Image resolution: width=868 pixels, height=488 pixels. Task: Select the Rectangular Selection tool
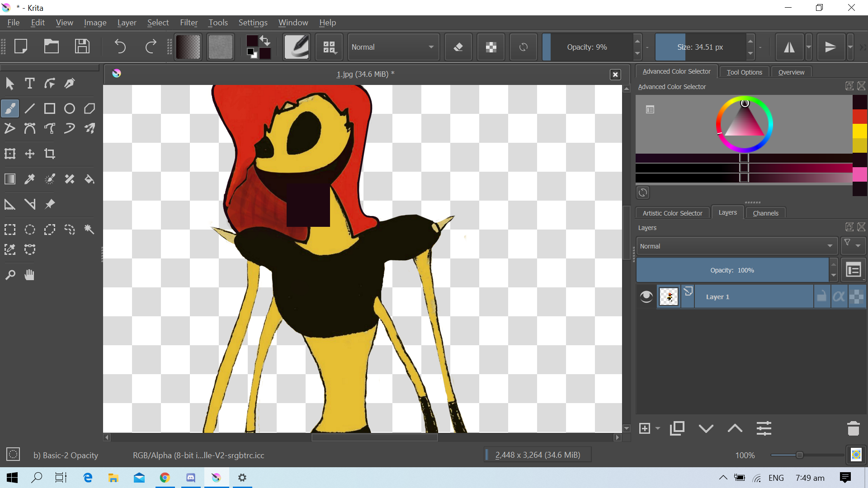pos(10,230)
